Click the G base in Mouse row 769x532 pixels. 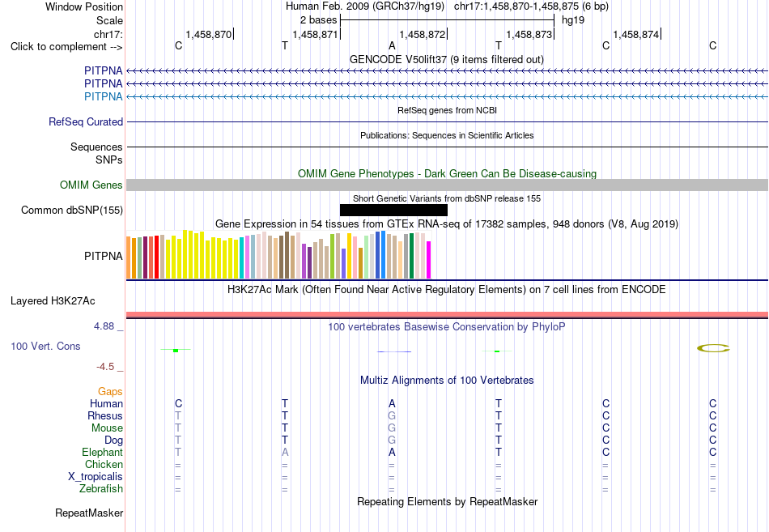[392, 428]
